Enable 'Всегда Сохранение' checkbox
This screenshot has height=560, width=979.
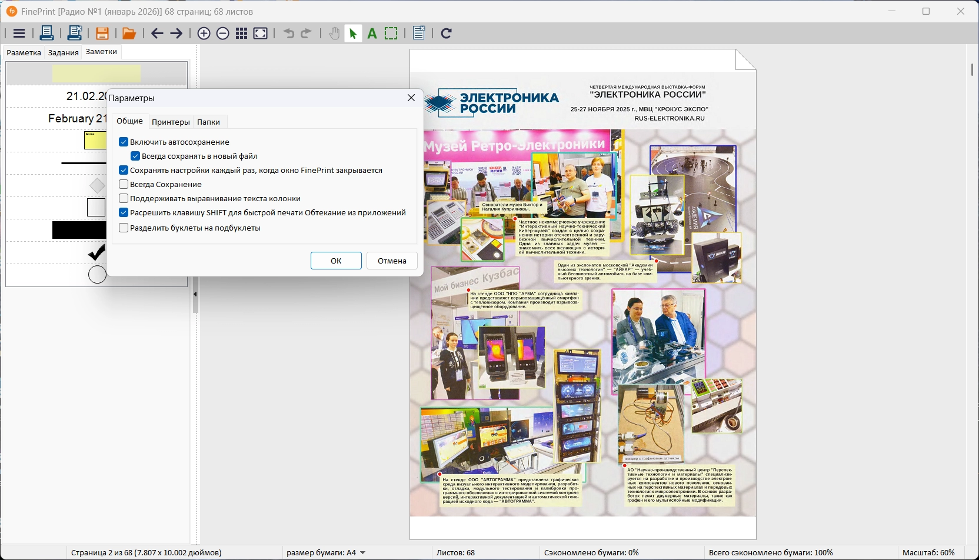tap(124, 184)
